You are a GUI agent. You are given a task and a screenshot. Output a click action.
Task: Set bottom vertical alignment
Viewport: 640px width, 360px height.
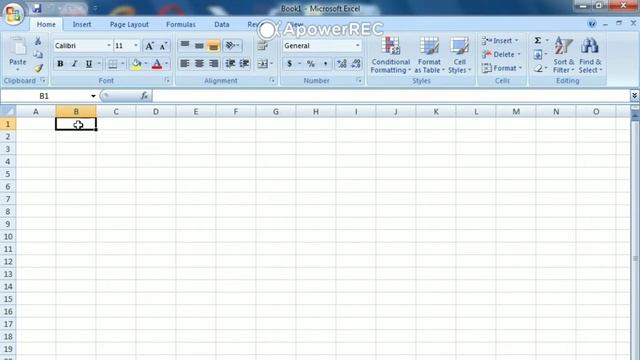coord(213,45)
